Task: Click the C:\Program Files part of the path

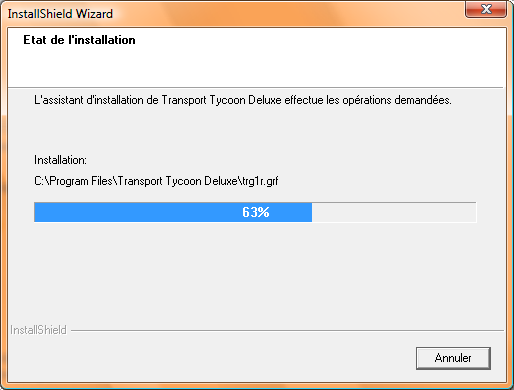Action: click(x=73, y=181)
